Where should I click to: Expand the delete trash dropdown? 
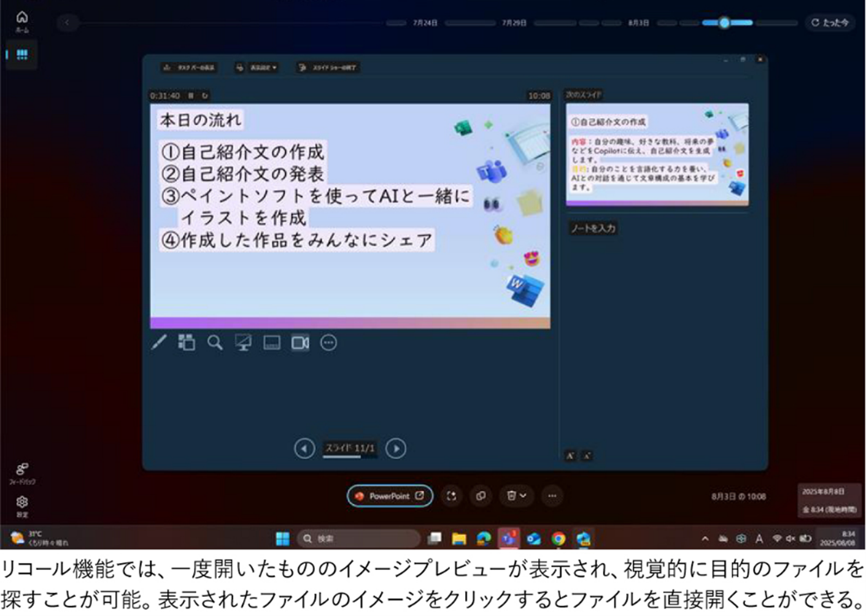point(516,496)
